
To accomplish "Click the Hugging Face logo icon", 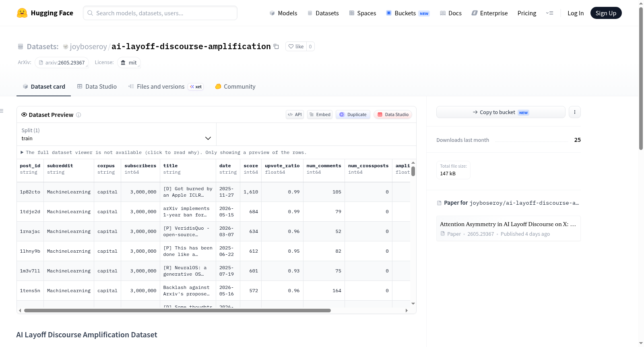I will 22,13.
